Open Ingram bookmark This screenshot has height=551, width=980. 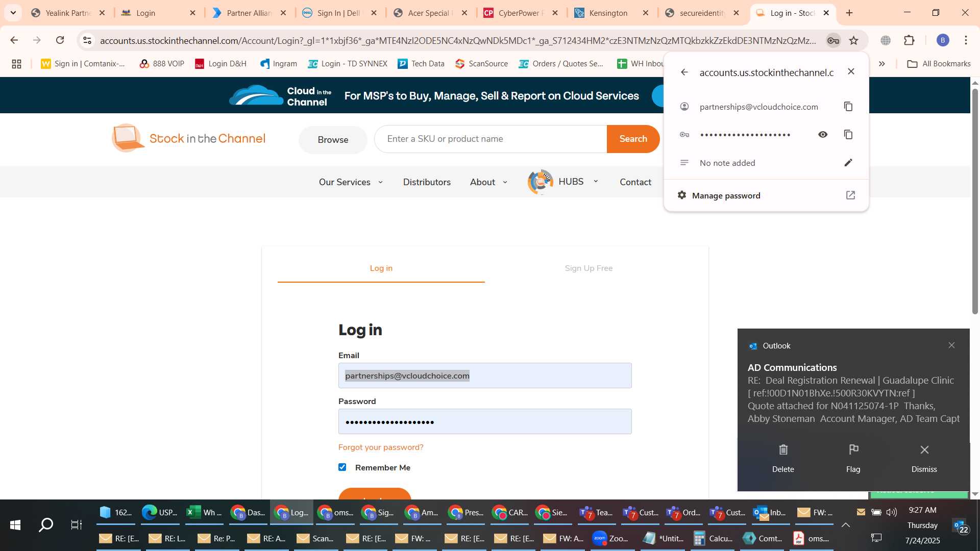tap(279, 64)
